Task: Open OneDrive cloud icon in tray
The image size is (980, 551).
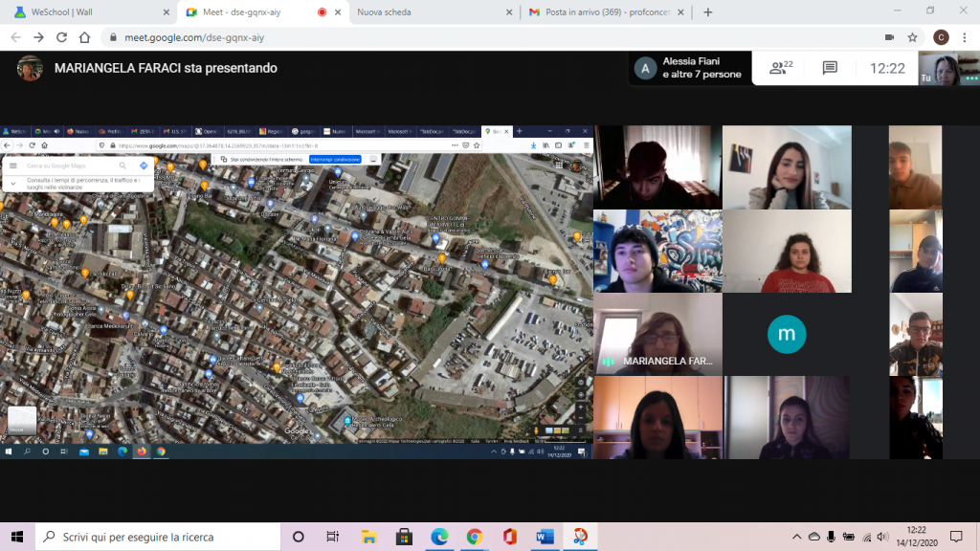Action: 814,537
